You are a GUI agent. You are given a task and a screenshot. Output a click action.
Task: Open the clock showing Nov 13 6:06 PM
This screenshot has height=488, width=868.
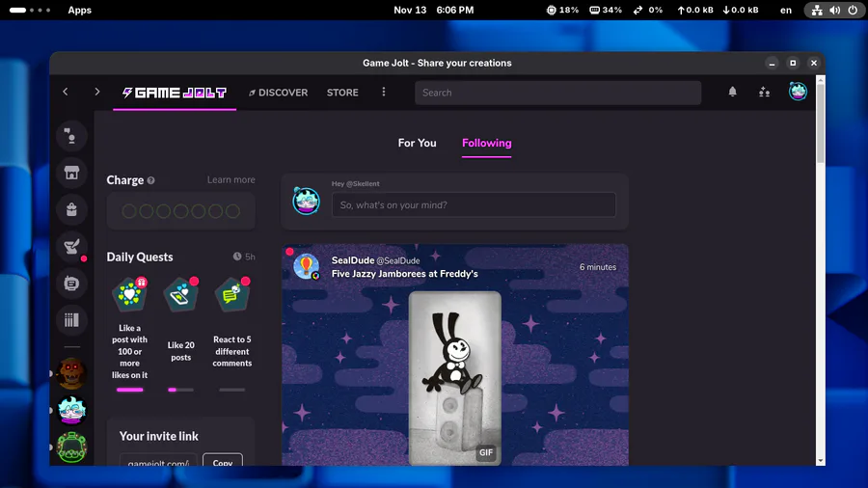(433, 10)
